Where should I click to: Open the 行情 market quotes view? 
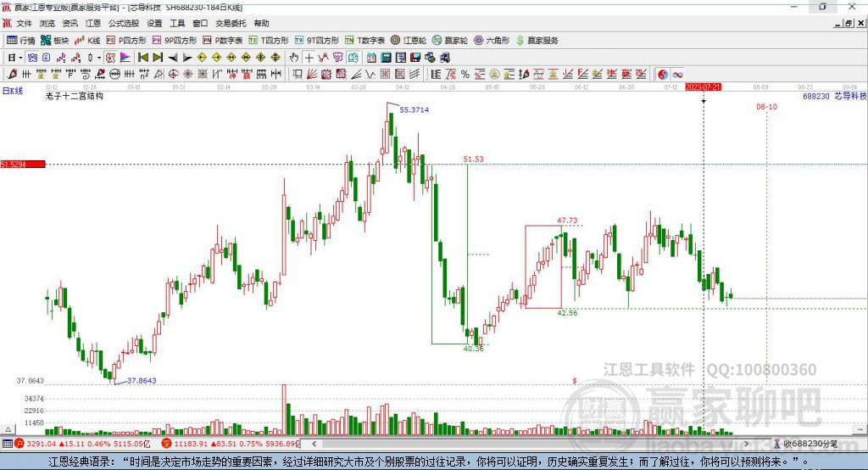click(21, 41)
